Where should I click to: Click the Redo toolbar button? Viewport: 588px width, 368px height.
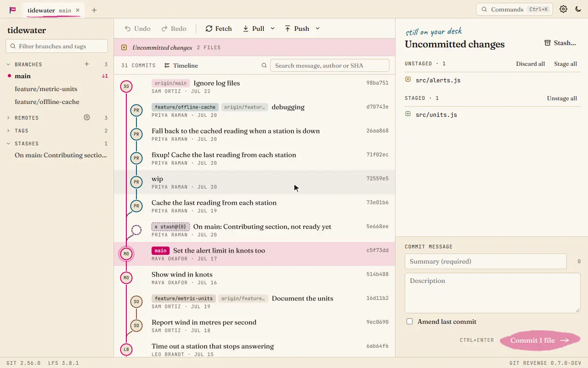[174, 29]
